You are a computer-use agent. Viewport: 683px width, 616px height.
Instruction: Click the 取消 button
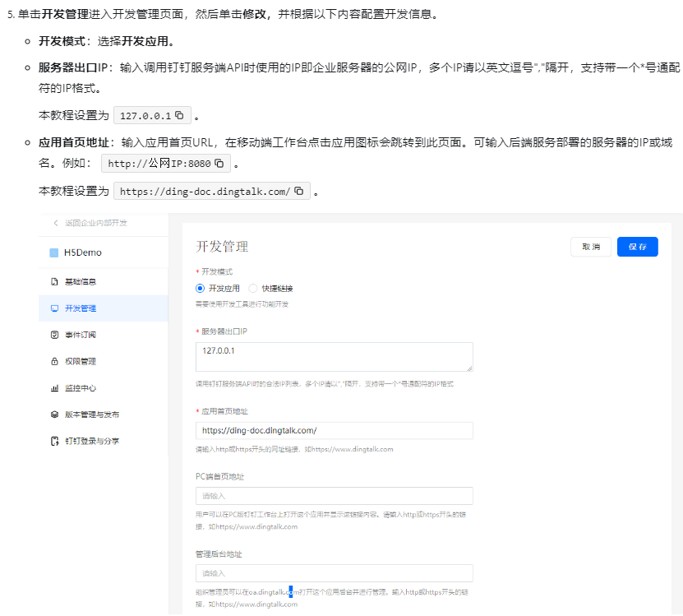tap(591, 247)
